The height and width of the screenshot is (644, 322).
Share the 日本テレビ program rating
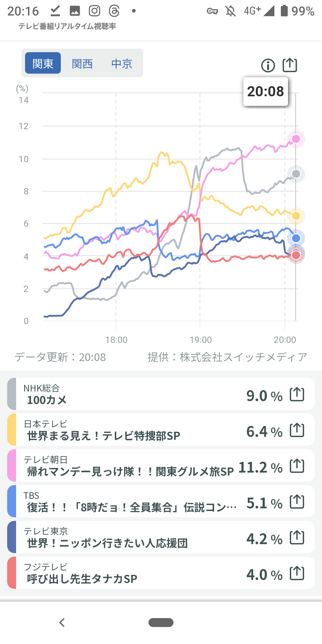[x=297, y=431]
